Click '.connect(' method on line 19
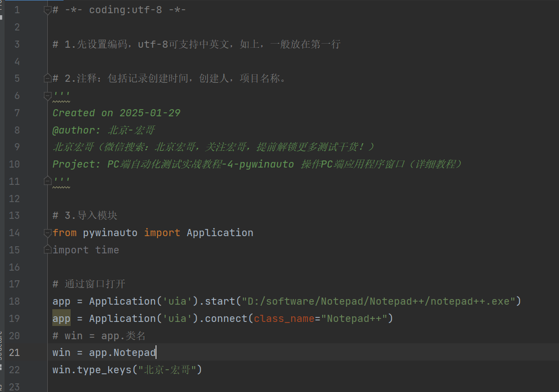The width and height of the screenshot is (559, 392). coord(226,318)
